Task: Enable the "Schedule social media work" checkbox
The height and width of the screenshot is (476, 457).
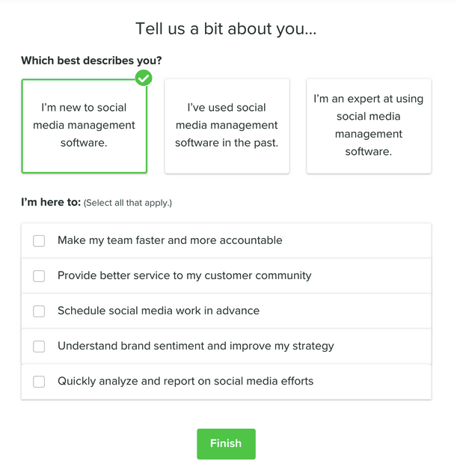Action: 39,311
